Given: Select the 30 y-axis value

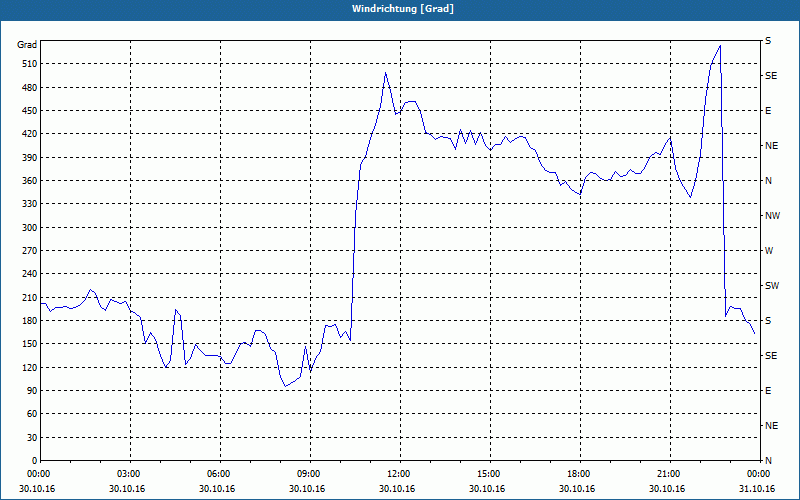Looking at the screenshot, I should pyautogui.click(x=32, y=438).
